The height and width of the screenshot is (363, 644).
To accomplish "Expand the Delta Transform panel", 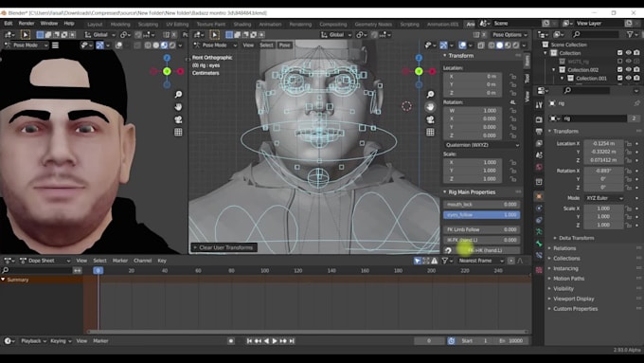I will coord(576,238).
